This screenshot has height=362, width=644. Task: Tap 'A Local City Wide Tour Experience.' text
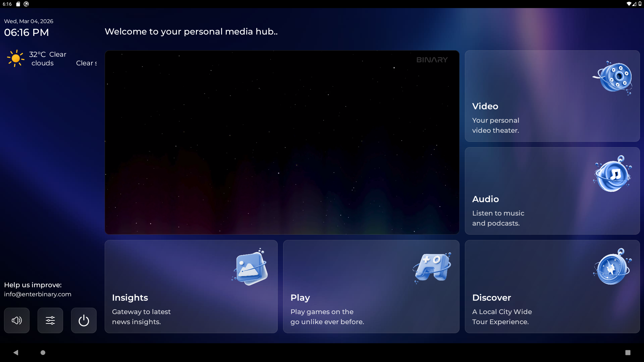502,317
